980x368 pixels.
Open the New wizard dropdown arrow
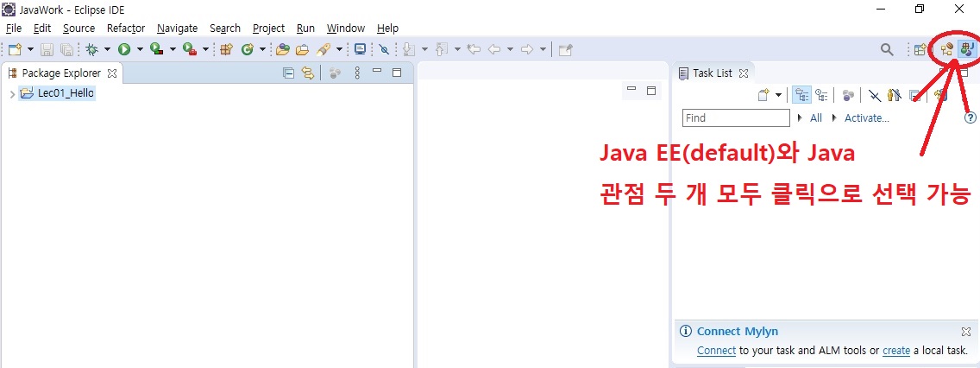click(30, 49)
